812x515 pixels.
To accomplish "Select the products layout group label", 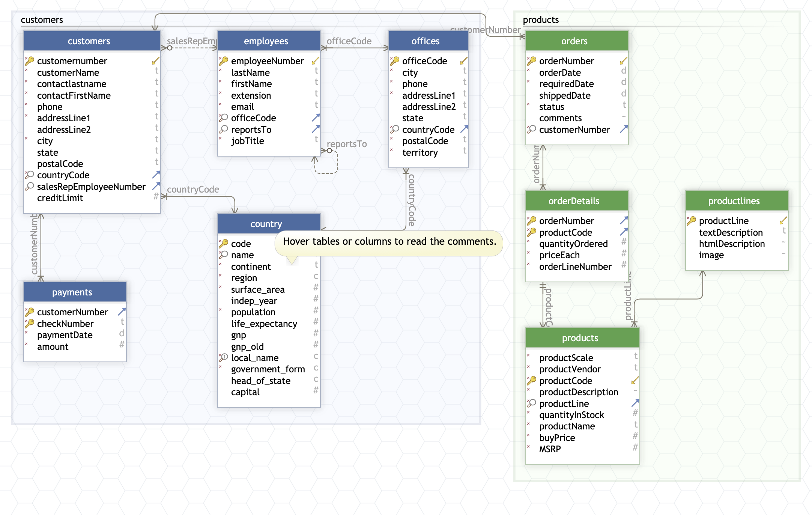I will coord(541,20).
